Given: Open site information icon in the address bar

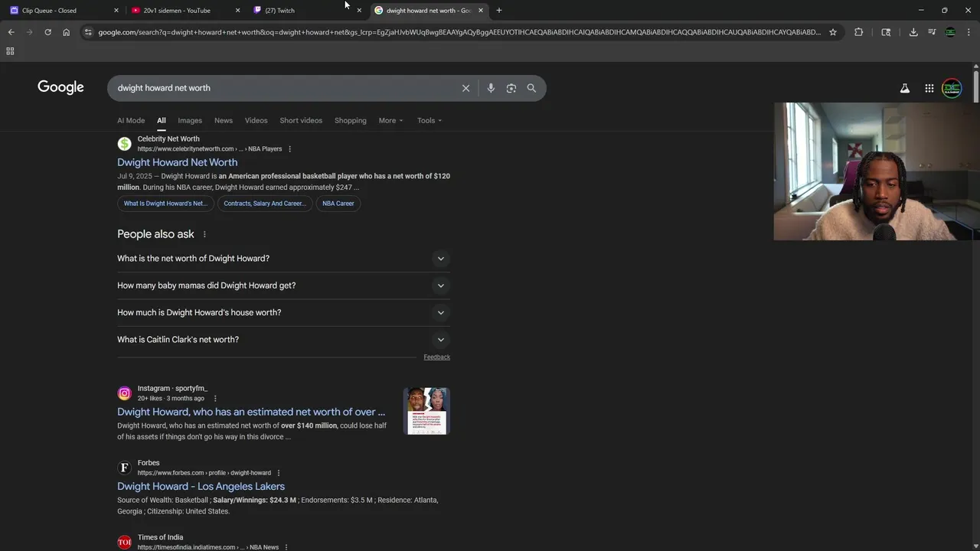Looking at the screenshot, I should [88, 32].
